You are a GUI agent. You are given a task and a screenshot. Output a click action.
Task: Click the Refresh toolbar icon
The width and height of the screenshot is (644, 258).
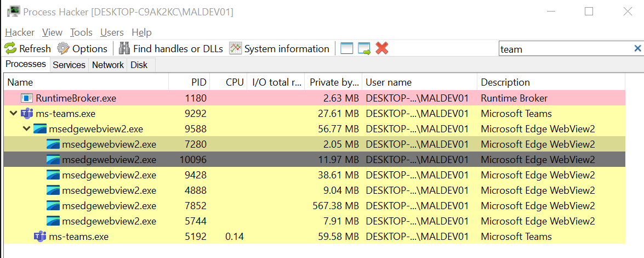(x=10, y=49)
